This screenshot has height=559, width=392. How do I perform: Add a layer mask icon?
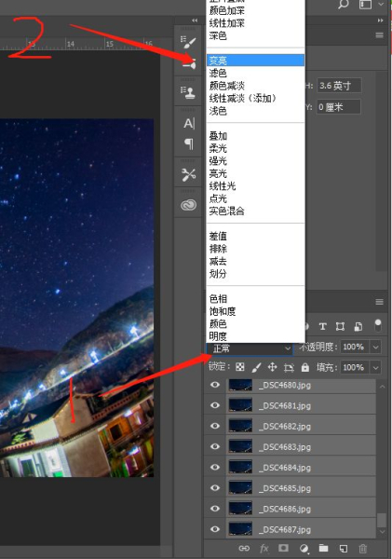(x=283, y=548)
